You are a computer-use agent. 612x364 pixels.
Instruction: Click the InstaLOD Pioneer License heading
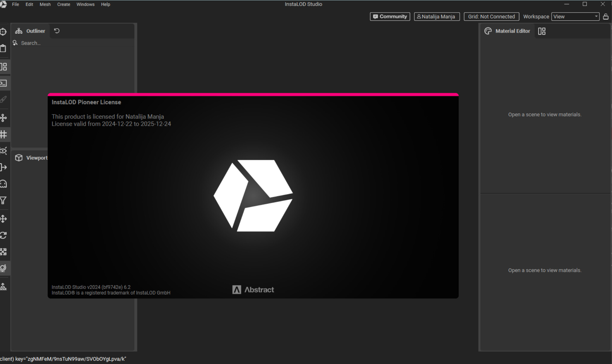(x=86, y=102)
